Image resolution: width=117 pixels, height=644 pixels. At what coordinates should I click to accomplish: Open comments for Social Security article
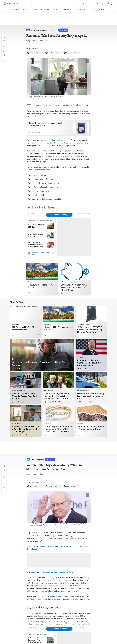(x=4, y=51)
